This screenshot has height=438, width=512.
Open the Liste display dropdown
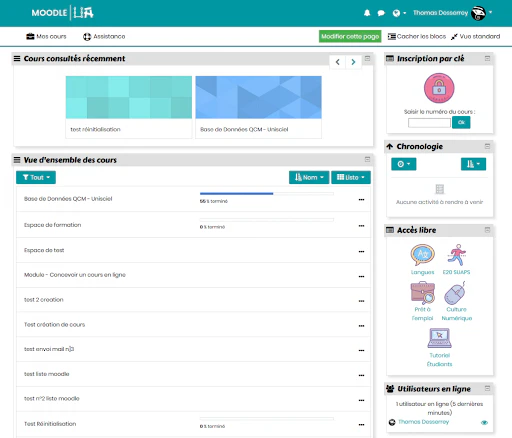coord(351,177)
